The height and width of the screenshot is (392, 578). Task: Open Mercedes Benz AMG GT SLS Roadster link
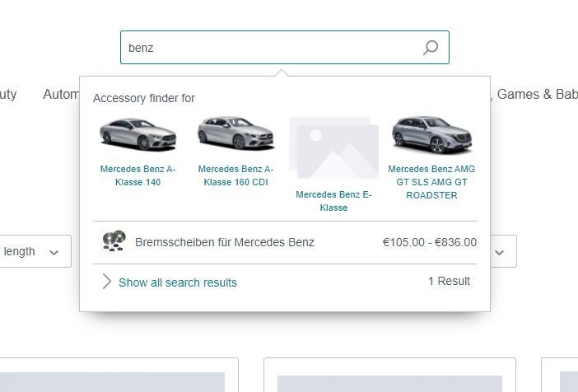(431, 182)
